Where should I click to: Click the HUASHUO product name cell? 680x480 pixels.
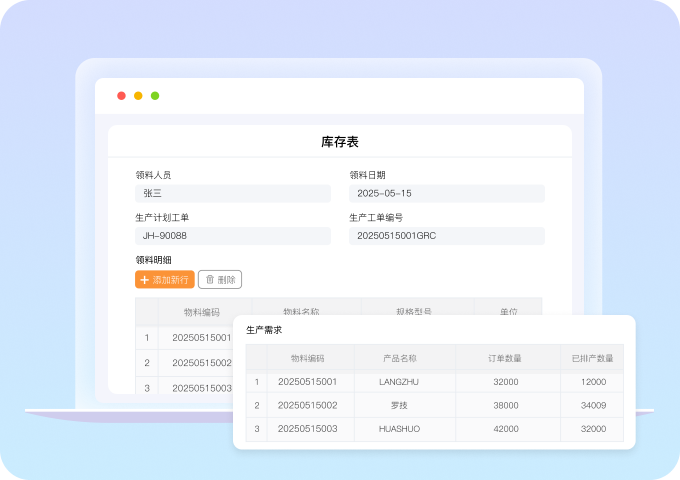pos(399,429)
